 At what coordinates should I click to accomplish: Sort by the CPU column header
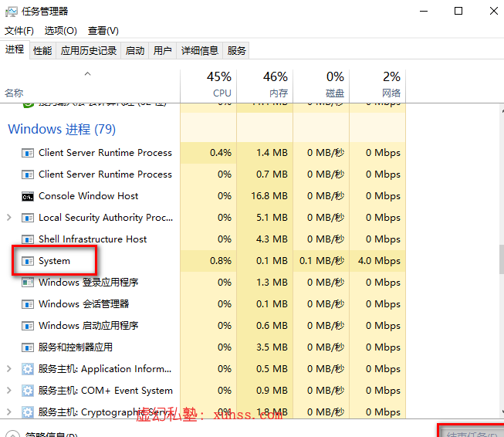coord(208,86)
